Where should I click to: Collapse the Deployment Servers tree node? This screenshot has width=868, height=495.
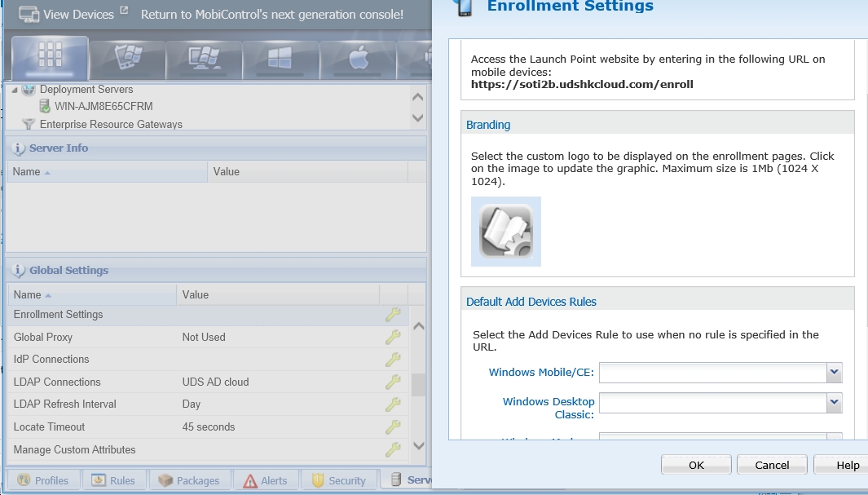coord(15,90)
